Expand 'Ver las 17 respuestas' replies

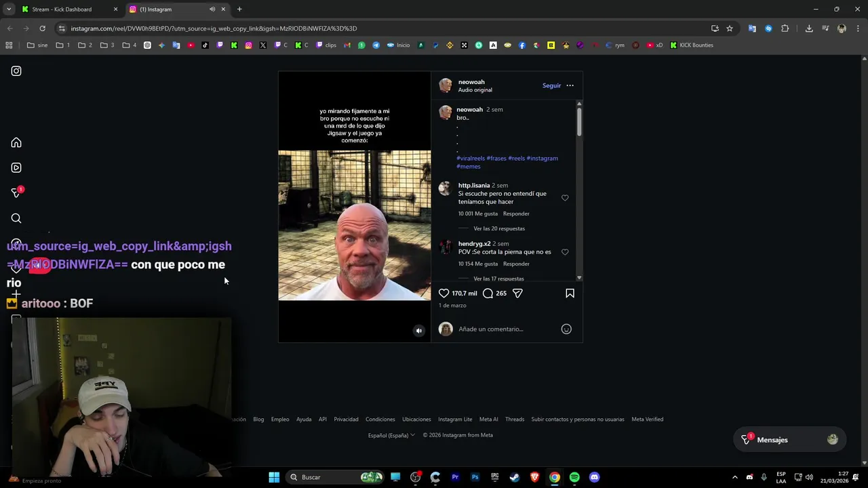498,279
